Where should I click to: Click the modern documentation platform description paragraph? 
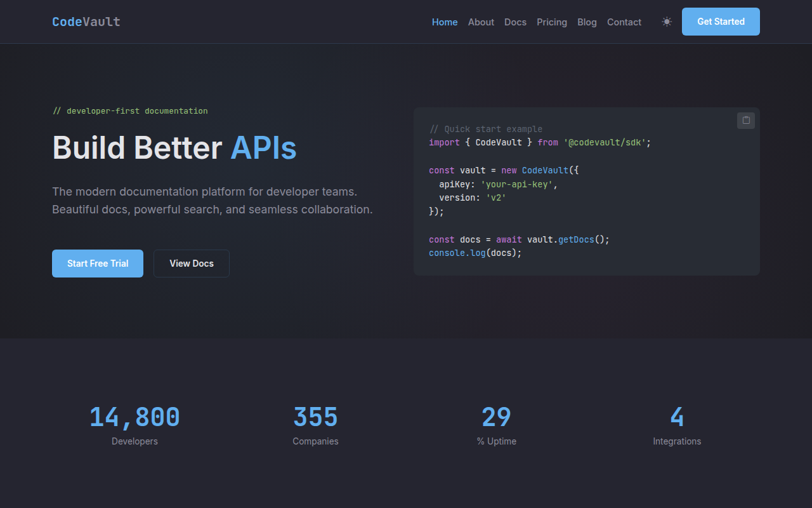click(213, 201)
